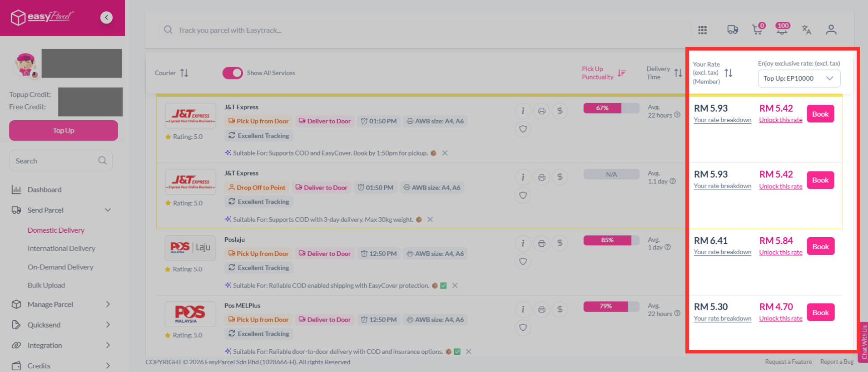Click the printer icon for Pos MELPlus
Image resolution: width=868 pixels, height=372 pixels.
click(541, 309)
